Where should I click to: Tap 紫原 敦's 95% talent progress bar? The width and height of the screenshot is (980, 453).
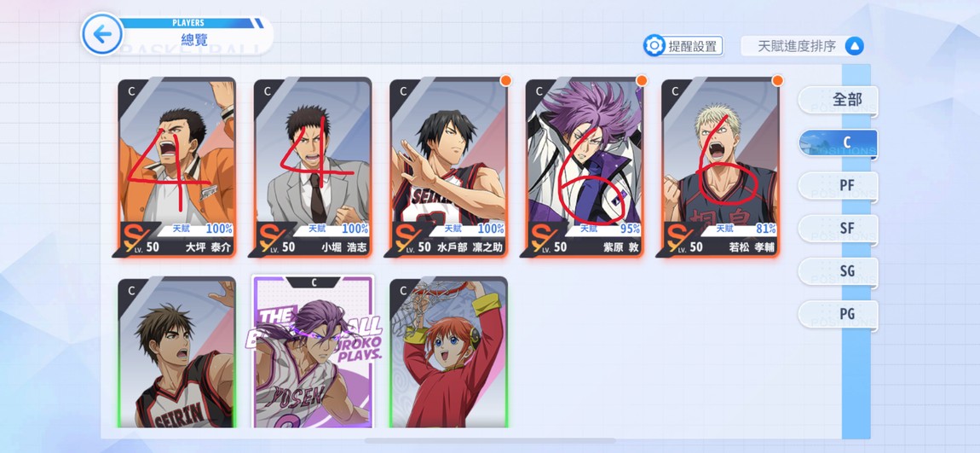[604, 229]
